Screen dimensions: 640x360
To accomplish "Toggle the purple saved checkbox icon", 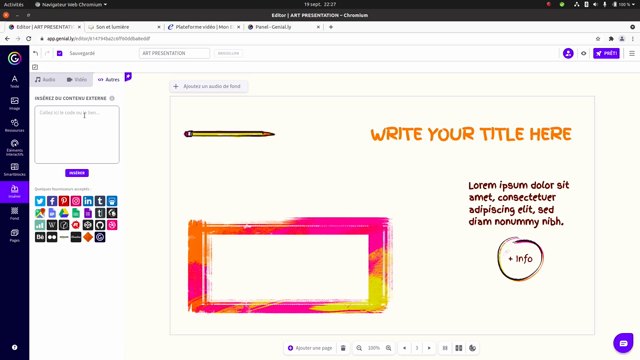I will pos(60,53).
